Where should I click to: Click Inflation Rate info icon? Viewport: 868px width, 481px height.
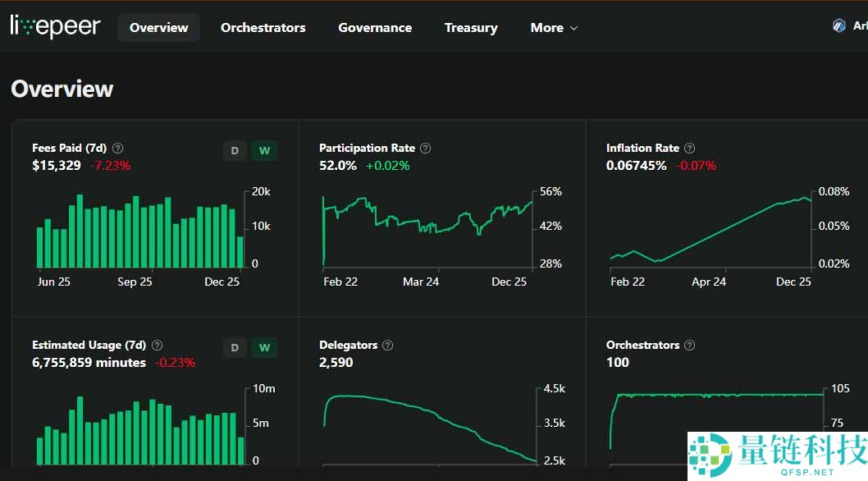689,149
